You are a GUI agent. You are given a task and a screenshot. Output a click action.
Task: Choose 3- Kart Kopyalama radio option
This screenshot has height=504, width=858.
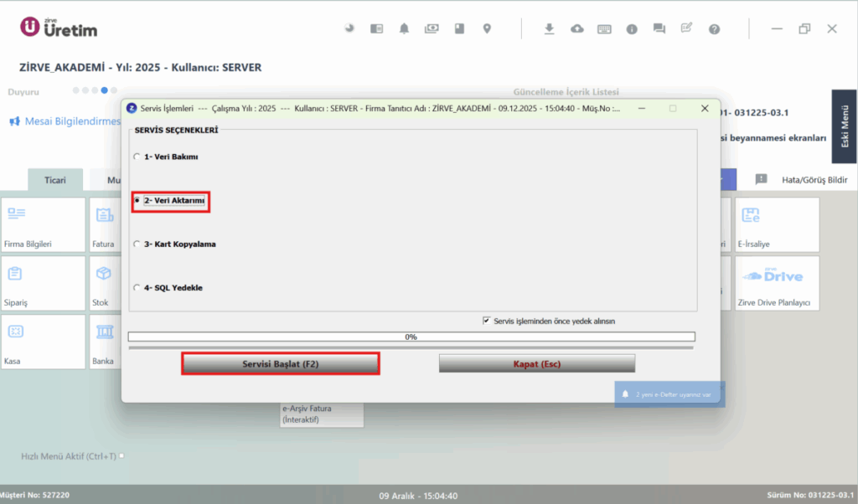137,244
